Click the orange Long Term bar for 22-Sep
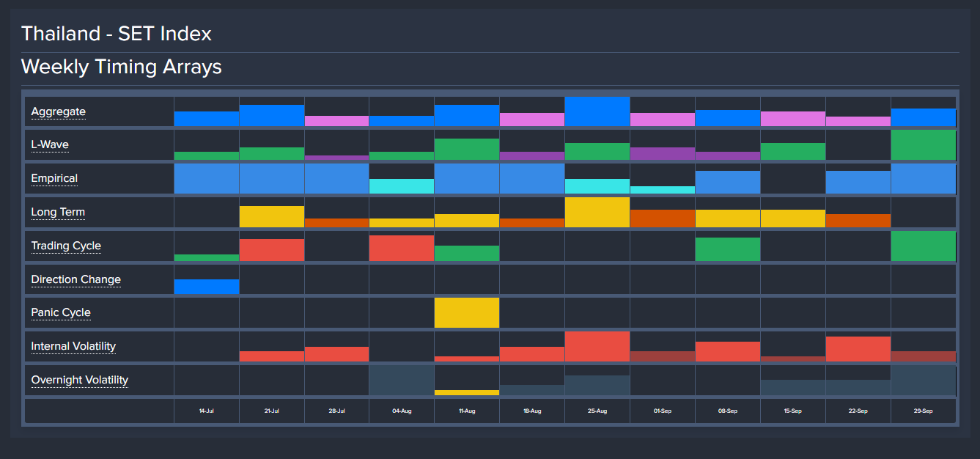 858,220
